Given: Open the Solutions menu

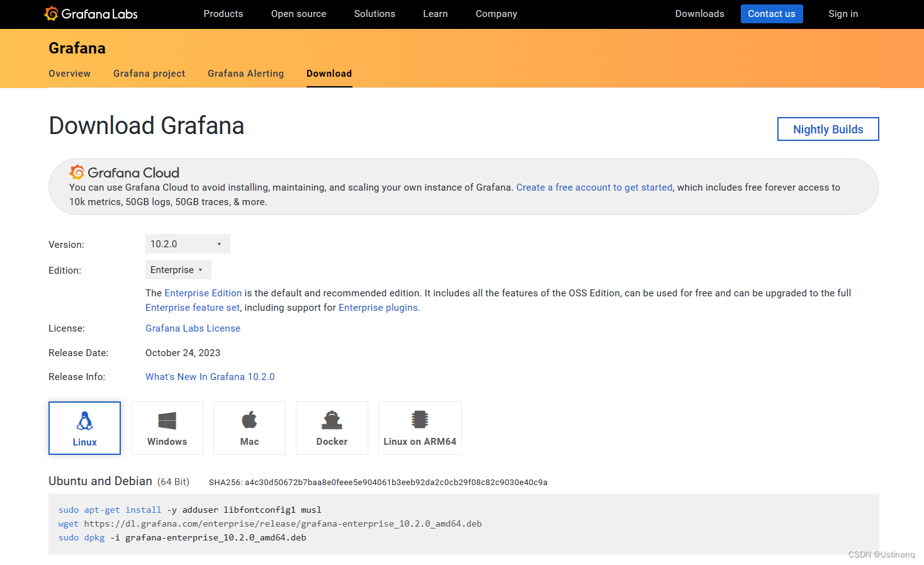Looking at the screenshot, I should [375, 14].
